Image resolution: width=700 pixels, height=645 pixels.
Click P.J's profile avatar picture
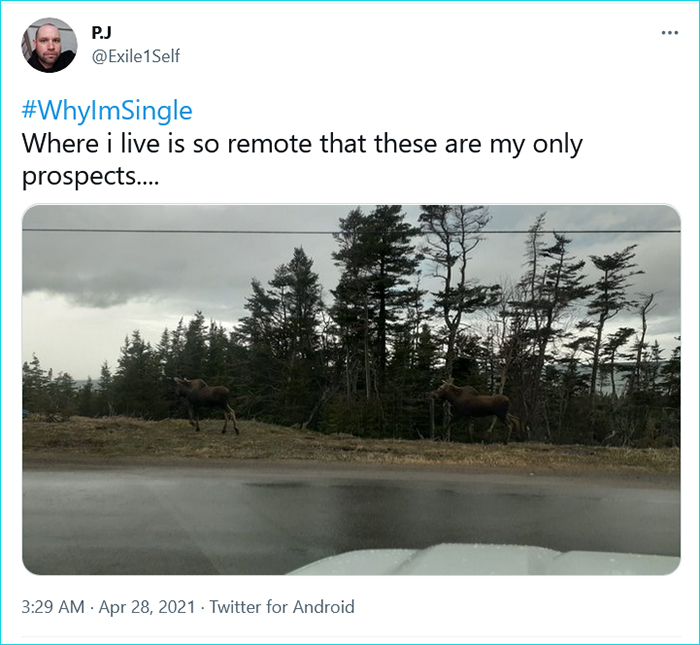pyautogui.click(x=50, y=45)
